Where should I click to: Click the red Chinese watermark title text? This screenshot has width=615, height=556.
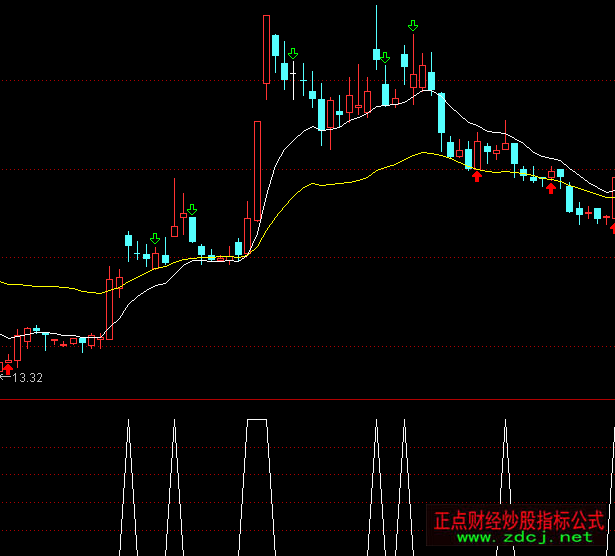tap(519, 521)
